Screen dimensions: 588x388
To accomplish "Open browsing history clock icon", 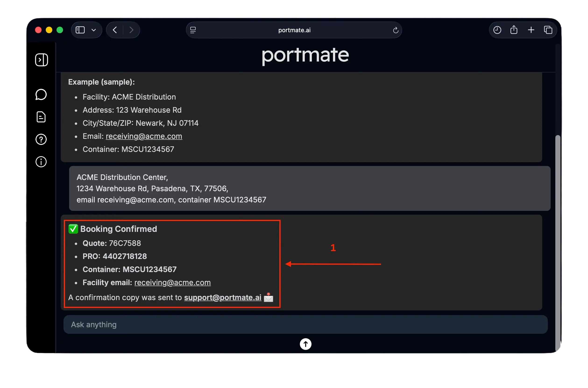I will tap(497, 30).
